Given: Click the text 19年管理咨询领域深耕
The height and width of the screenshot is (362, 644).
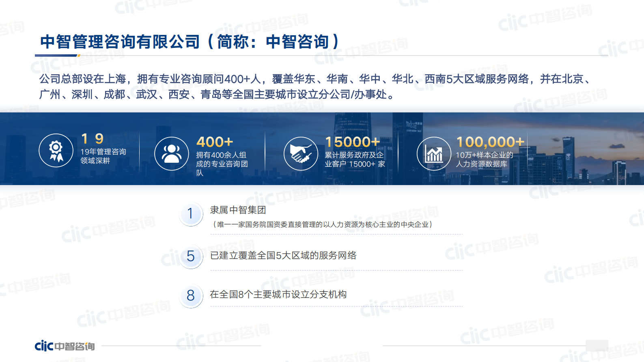Looking at the screenshot, I should (103, 156).
